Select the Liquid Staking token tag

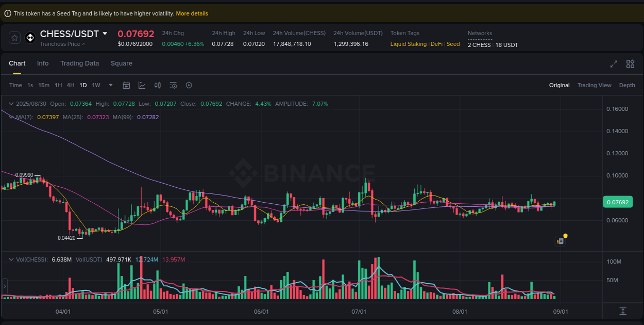click(x=408, y=44)
